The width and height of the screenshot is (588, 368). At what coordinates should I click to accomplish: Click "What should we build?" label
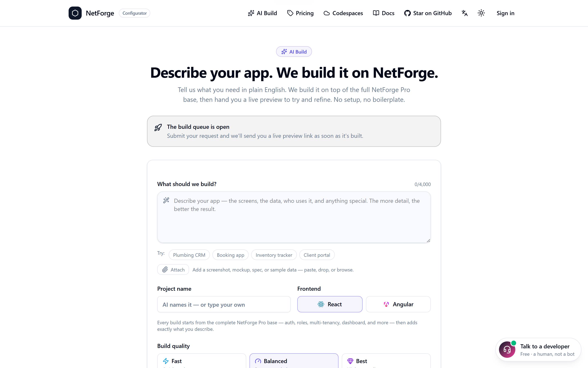[x=187, y=184]
